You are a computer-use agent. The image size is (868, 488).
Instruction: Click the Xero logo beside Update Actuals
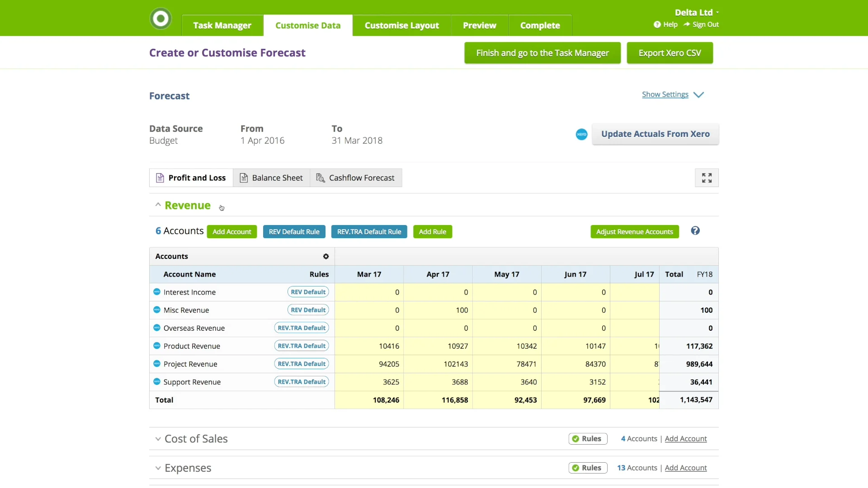[x=581, y=134]
